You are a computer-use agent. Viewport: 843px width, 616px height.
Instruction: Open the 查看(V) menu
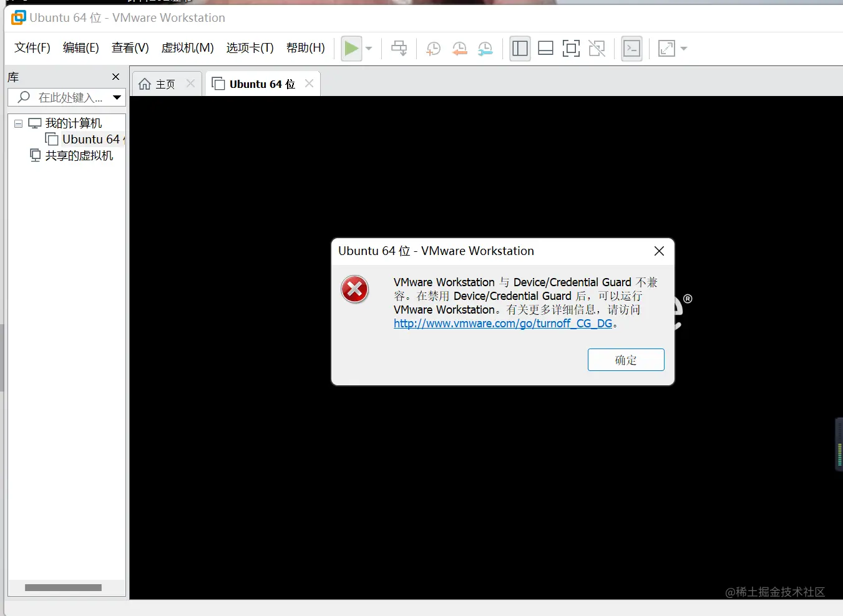130,48
